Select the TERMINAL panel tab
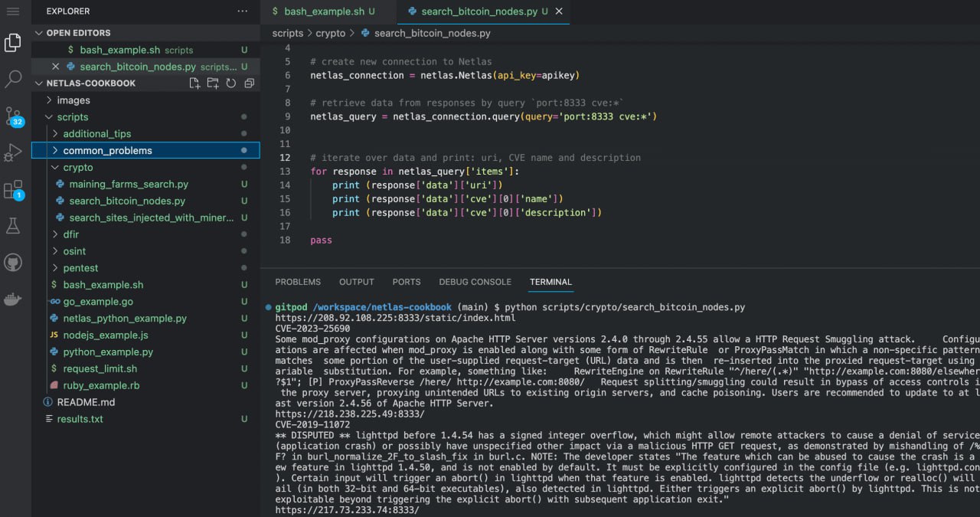Image resolution: width=980 pixels, height=517 pixels. 550,282
